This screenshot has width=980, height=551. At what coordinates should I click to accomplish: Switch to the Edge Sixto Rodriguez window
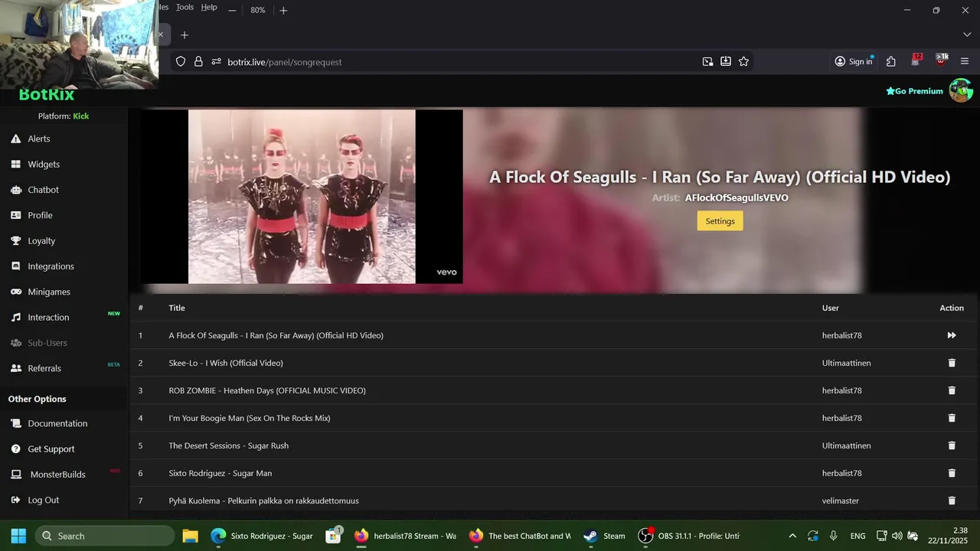[263, 536]
